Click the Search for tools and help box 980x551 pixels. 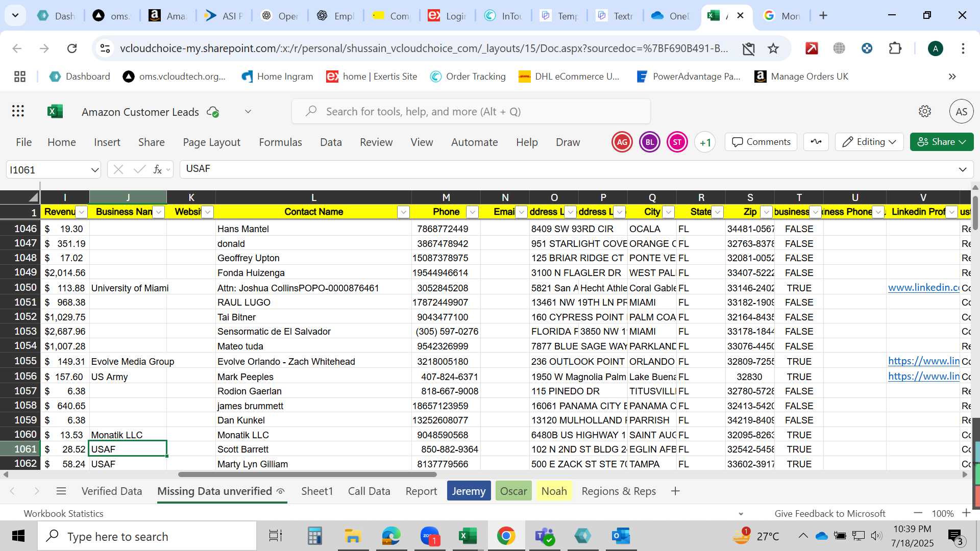pyautogui.click(x=471, y=111)
